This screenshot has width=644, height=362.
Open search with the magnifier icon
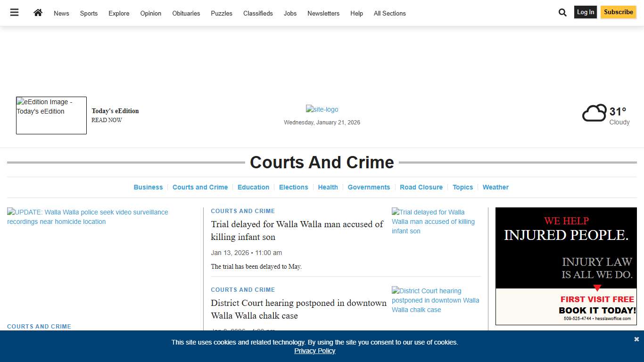562,12
